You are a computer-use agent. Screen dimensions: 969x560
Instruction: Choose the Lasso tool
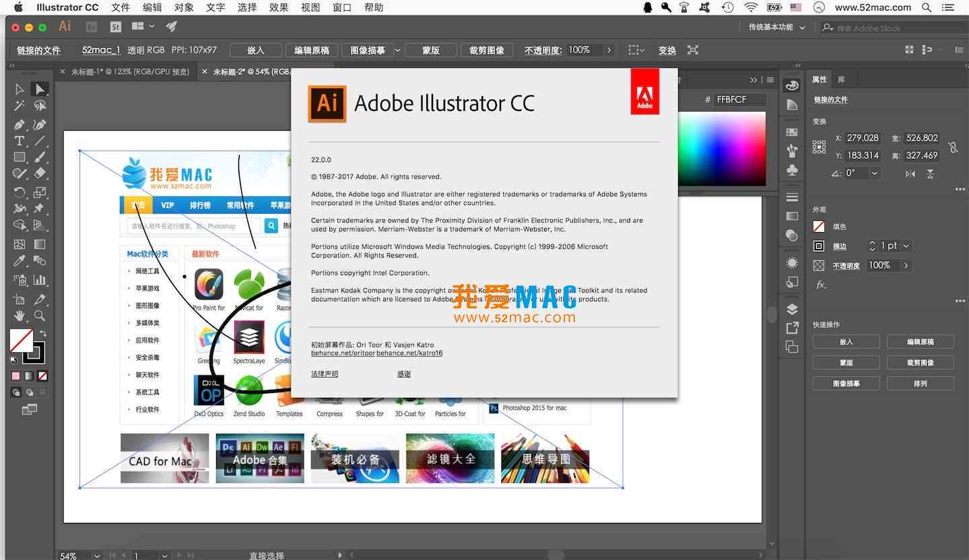point(40,106)
